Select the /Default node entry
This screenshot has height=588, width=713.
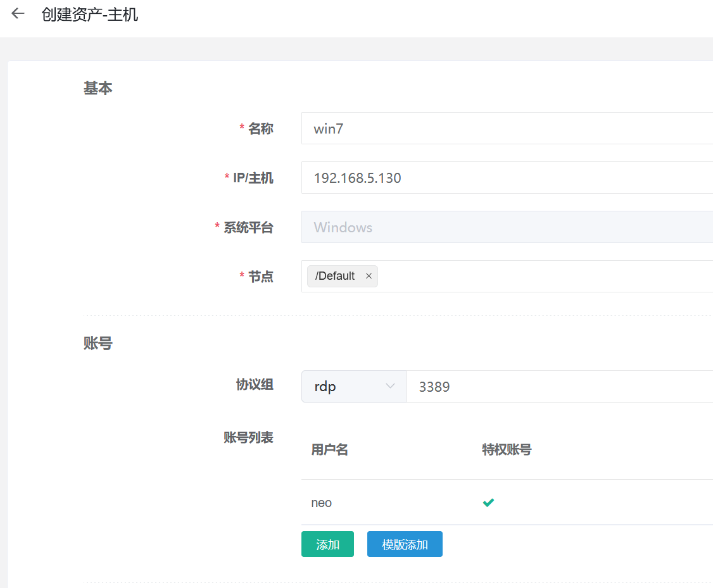336,276
